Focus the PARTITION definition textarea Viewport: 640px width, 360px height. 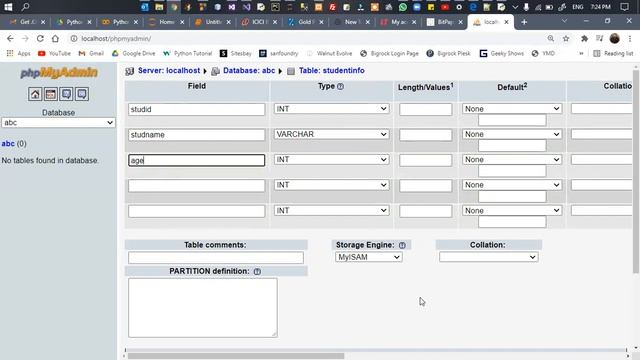(x=202, y=308)
